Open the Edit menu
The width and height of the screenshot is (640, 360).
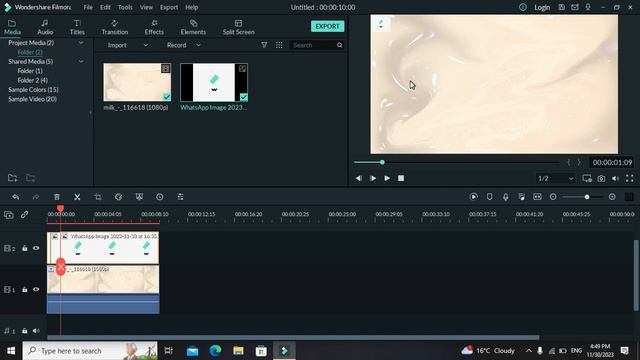tap(105, 7)
